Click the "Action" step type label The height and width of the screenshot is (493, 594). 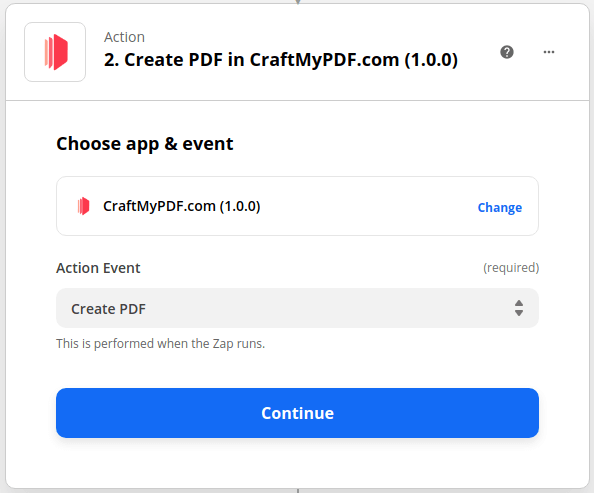(x=124, y=37)
